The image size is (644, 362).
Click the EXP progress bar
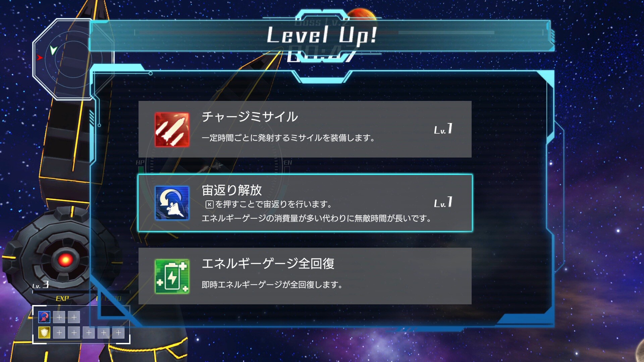(x=80, y=292)
